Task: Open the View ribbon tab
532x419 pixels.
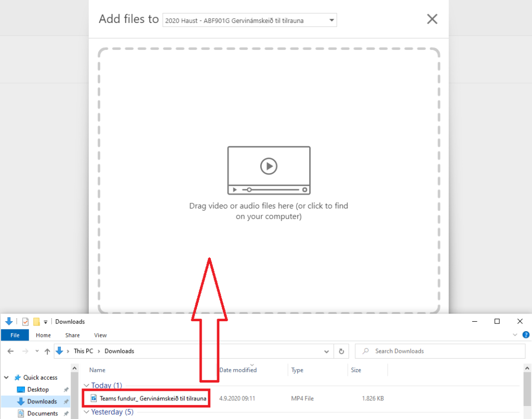Action: 100,335
